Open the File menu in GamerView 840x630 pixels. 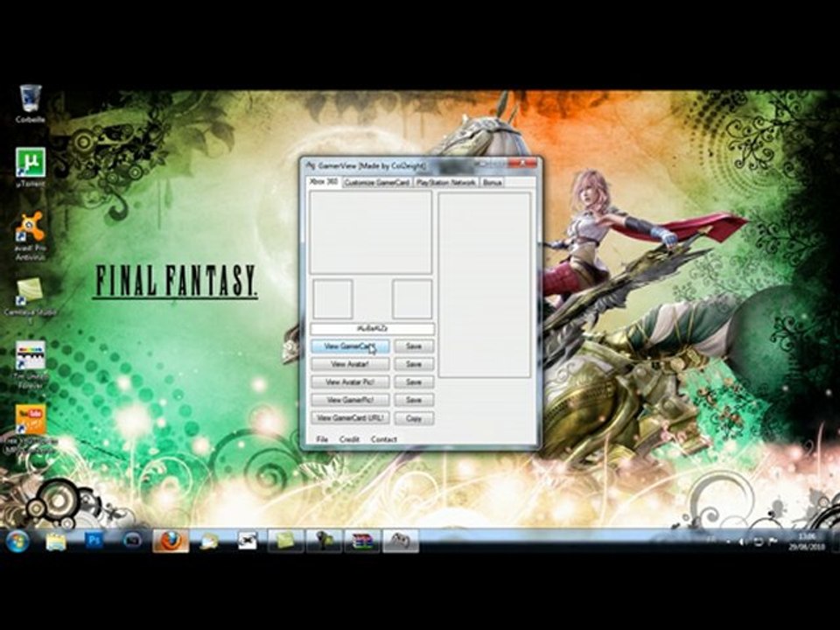pyautogui.click(x=321, y=439)
